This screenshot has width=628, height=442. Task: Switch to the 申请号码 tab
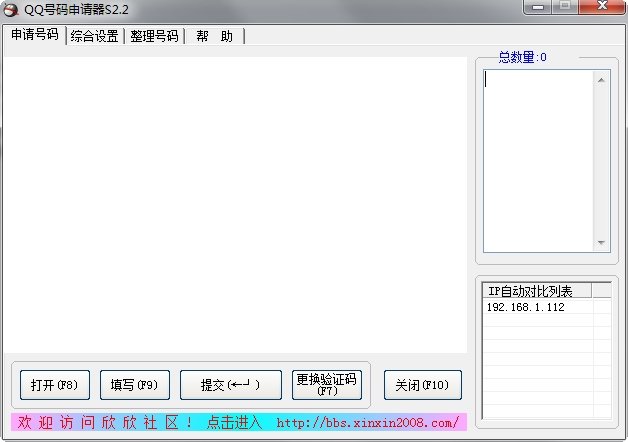click(x=34, y=35)
